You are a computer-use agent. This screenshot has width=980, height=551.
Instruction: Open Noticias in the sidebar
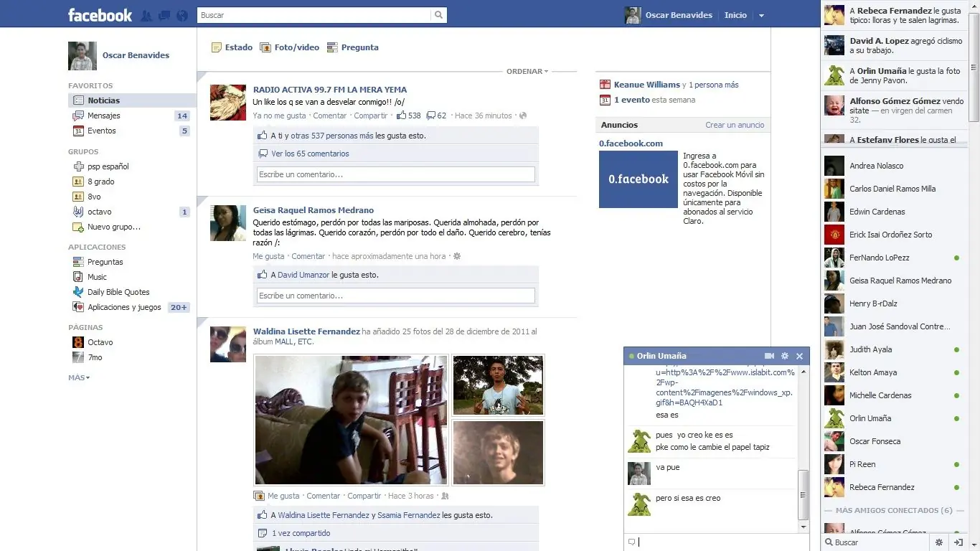[x=132, y=100]
